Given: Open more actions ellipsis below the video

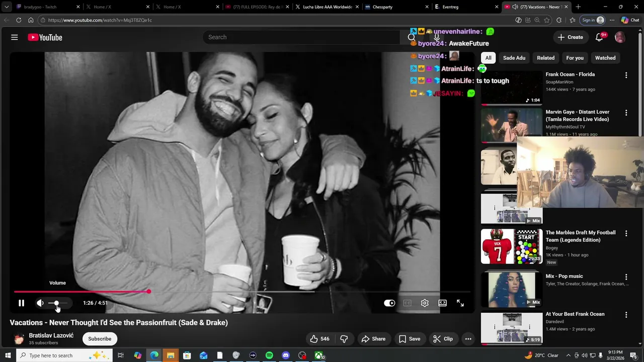Looking at the screenshot, I should [x=468, y=339].
